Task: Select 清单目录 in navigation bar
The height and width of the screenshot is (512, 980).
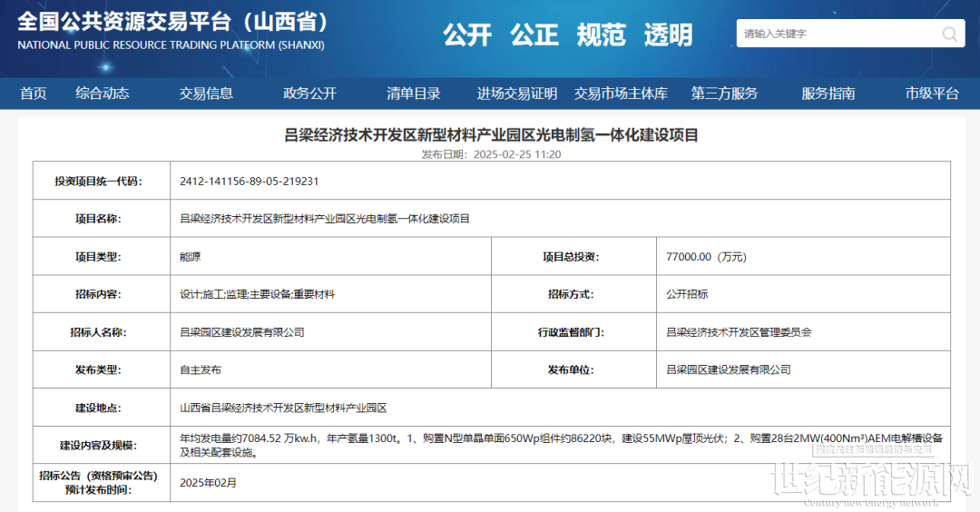Action: click(x=414, y=94)
